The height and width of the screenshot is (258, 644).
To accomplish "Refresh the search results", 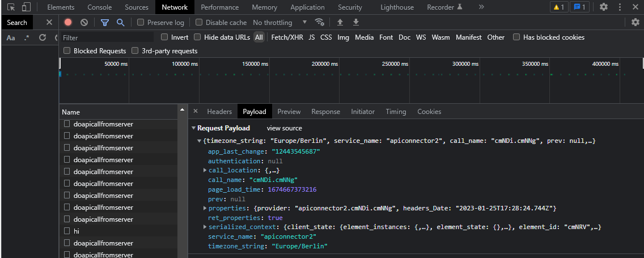I will point(42,38).
